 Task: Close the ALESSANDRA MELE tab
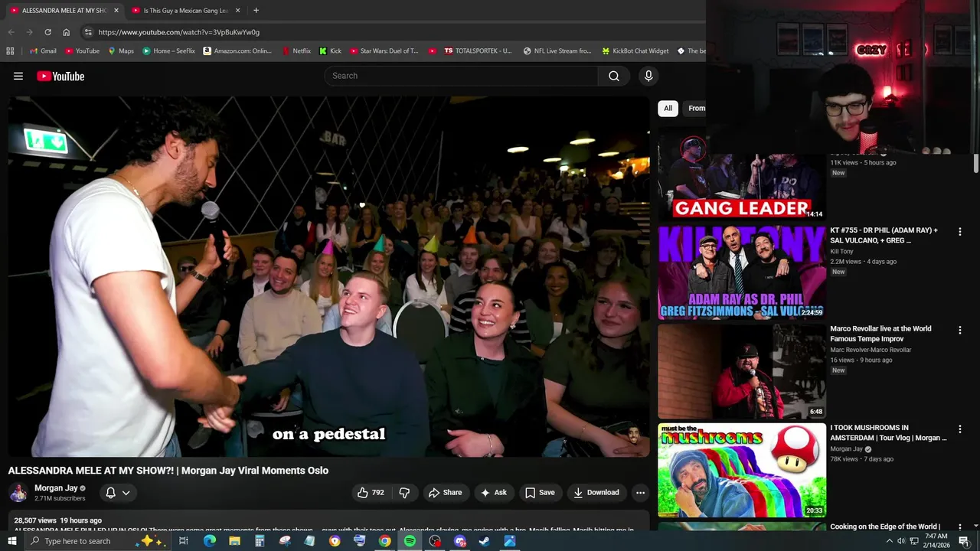coord(116,11)
